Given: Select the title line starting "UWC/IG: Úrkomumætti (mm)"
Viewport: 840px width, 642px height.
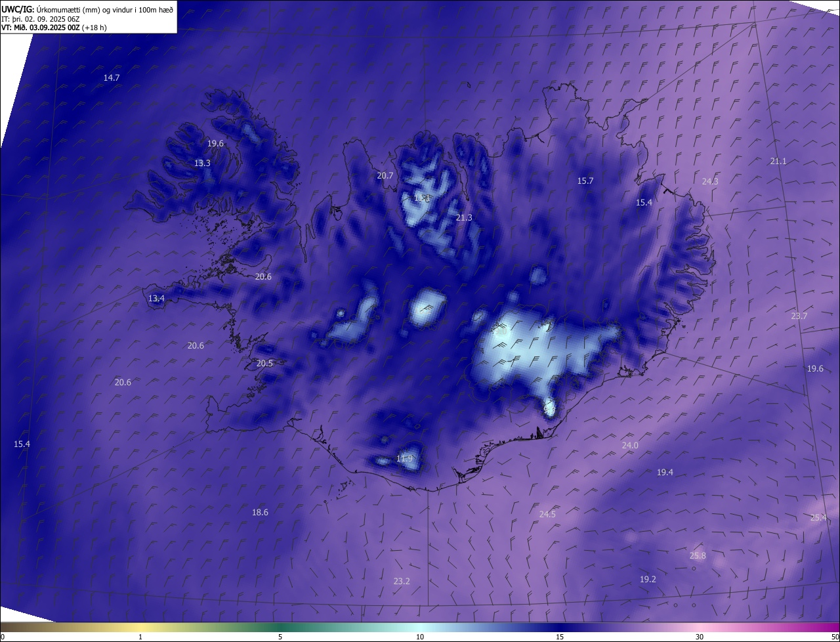Looking at the screenshot, I should (87, 9).
